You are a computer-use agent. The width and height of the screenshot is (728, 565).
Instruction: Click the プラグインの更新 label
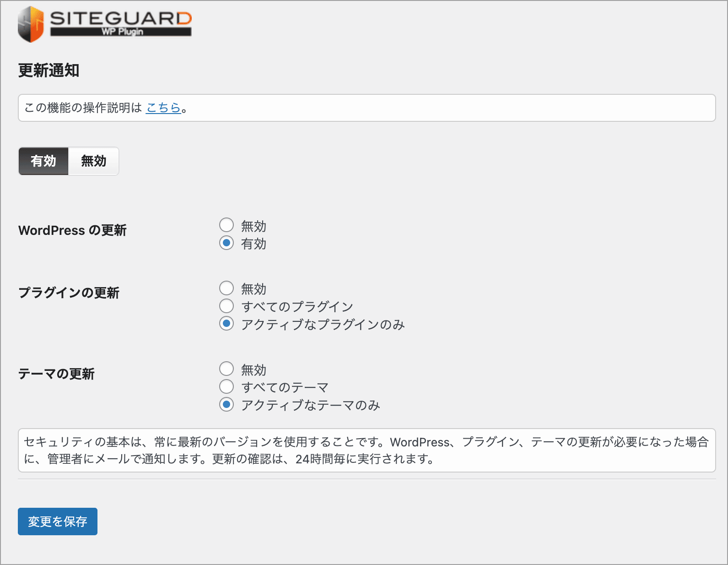tap(69, 293)
